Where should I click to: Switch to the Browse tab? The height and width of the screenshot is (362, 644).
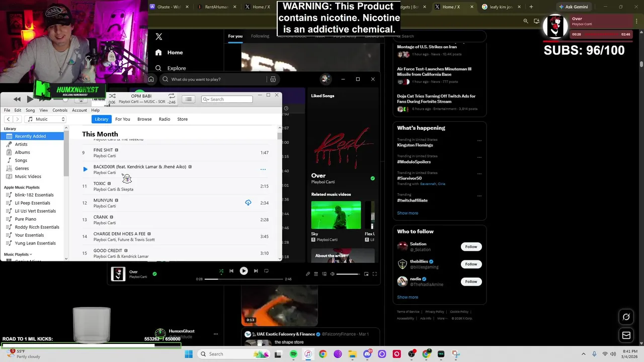[x=144, y=119]
